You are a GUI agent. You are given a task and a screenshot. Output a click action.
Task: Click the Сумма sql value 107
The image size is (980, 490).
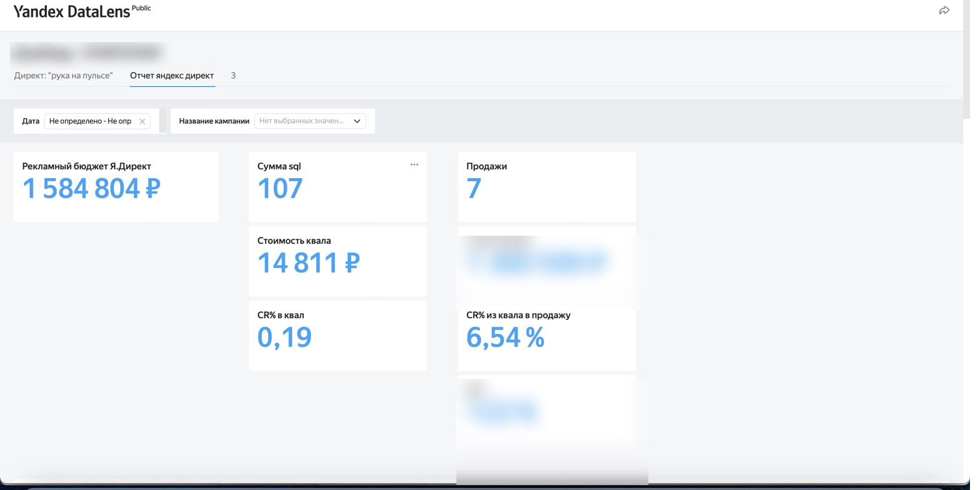coord(280,188)
